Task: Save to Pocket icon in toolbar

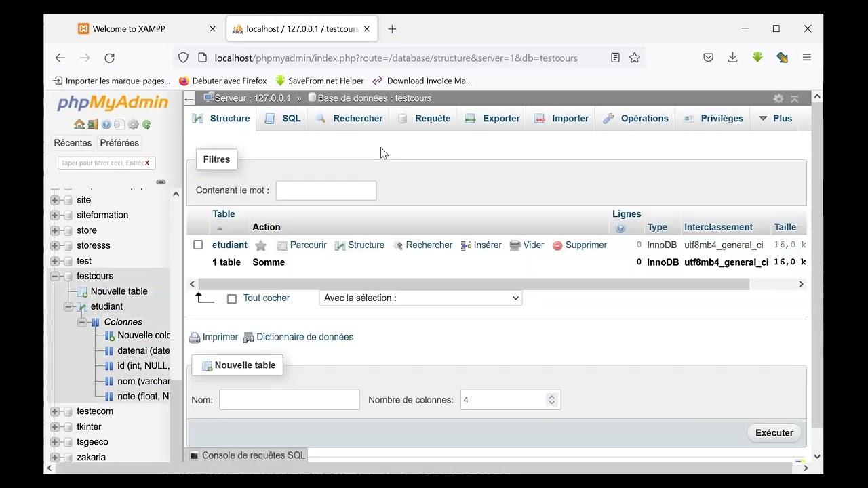Action: pyautogui.click(x=708, y=58)
